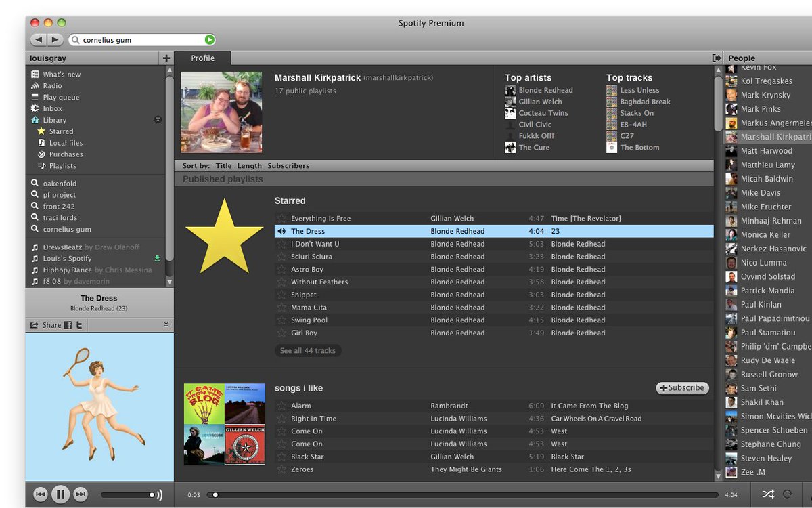Click the large yellow Starred playlist star

[x=224, y=237]
